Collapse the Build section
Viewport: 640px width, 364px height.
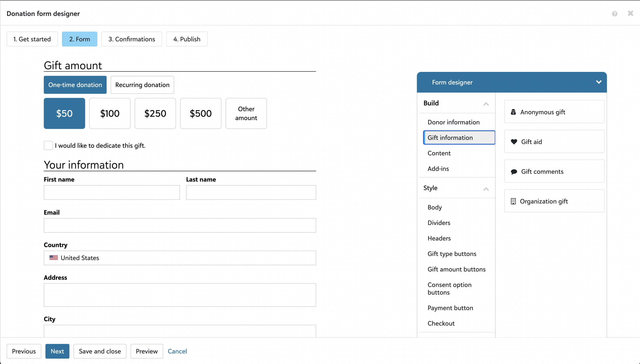(x=486, y=104)
